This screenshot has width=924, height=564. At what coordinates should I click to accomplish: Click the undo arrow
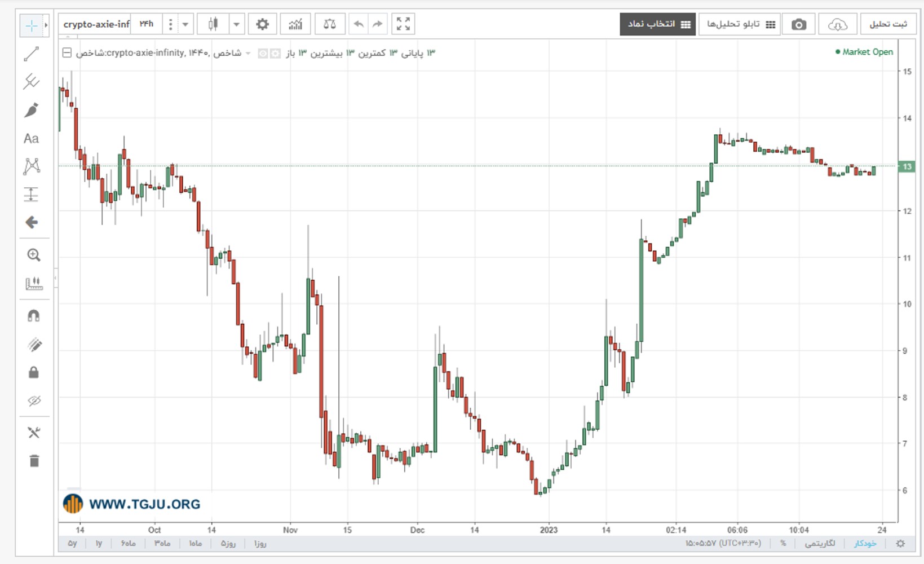359,24
